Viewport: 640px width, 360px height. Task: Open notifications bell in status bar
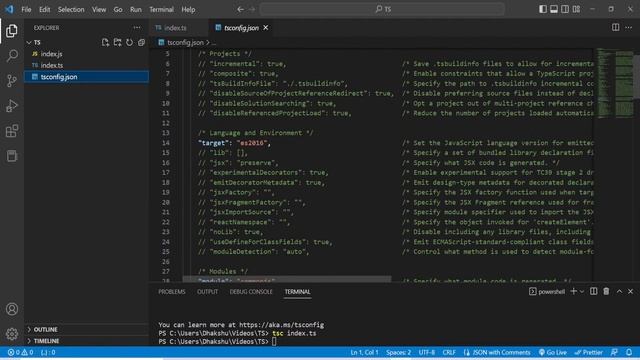click(x=629, y=352)
